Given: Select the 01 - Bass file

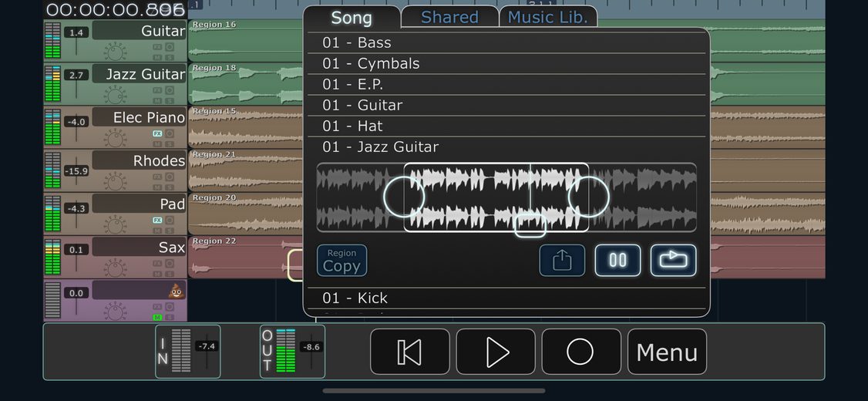Looking at the screenshot, I should tap(506, 42).
